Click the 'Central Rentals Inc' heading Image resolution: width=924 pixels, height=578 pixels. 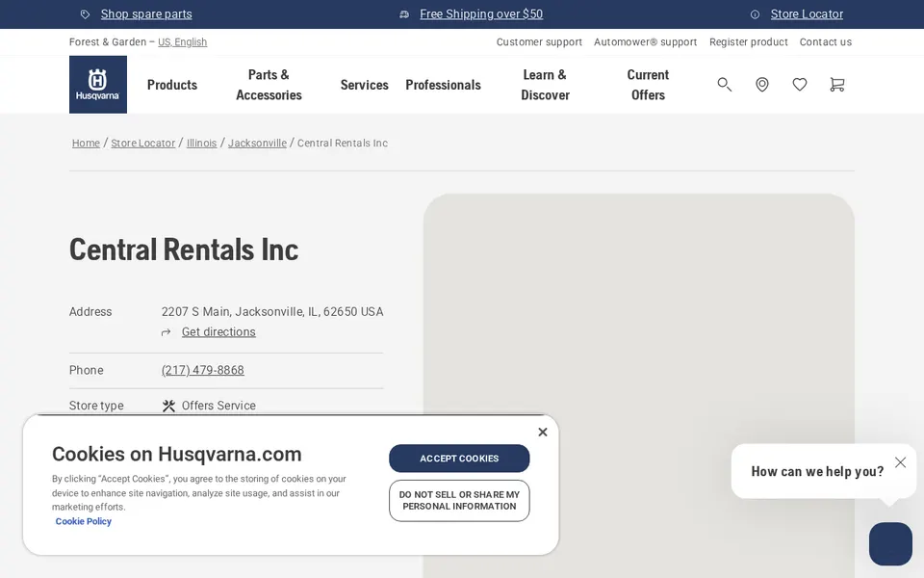tap(184, 250)
